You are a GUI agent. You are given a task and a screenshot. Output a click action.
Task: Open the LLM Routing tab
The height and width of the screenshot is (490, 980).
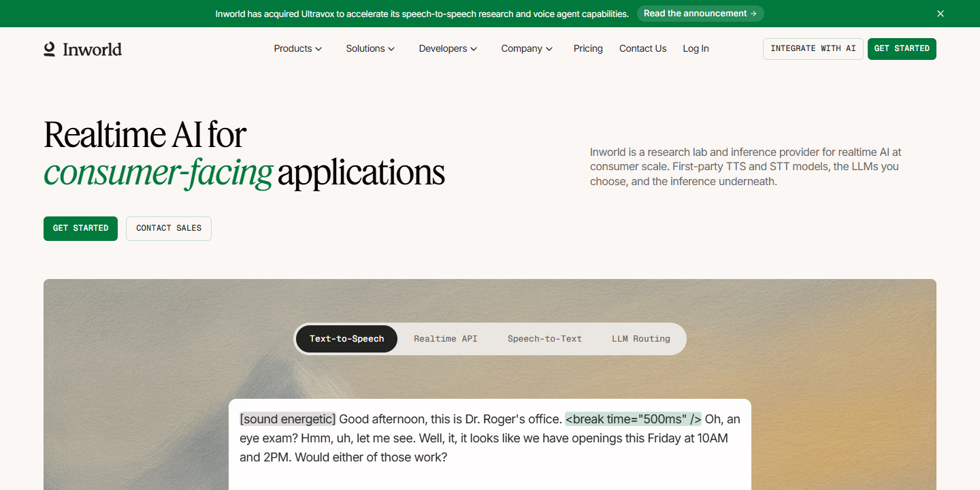tap(641, 339)
